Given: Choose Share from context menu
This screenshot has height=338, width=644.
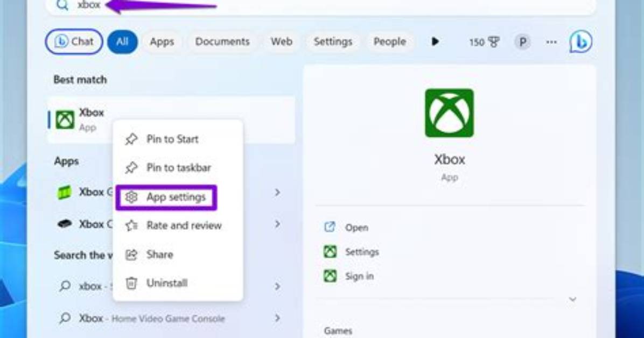Looking at the screenshot, I should 178,255.
